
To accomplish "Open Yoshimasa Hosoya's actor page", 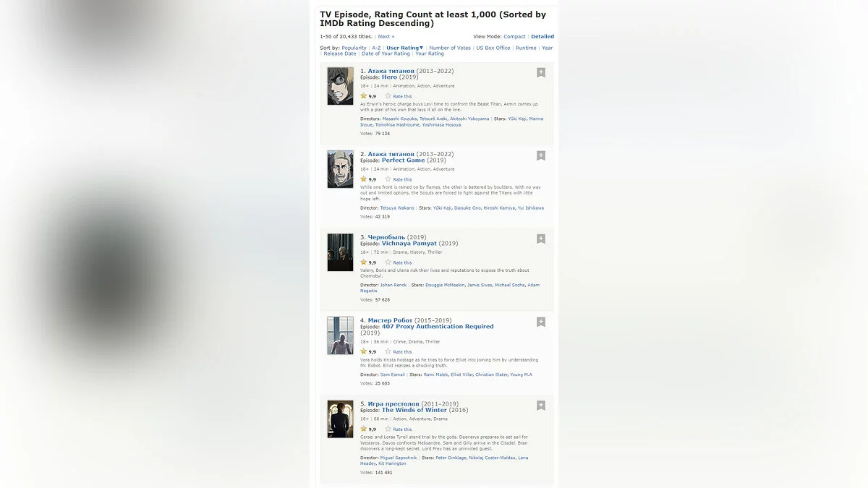I will [441, 124].
